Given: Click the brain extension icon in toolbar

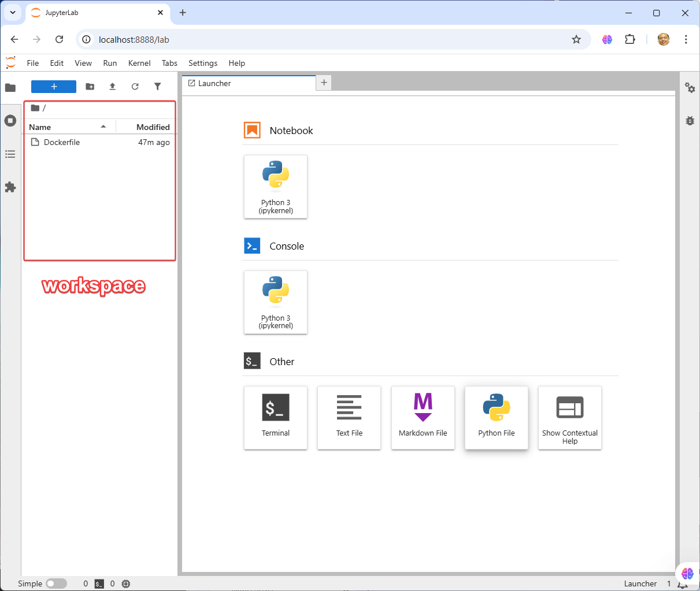Looking at the screenshot, I should [x=607, y=39].
